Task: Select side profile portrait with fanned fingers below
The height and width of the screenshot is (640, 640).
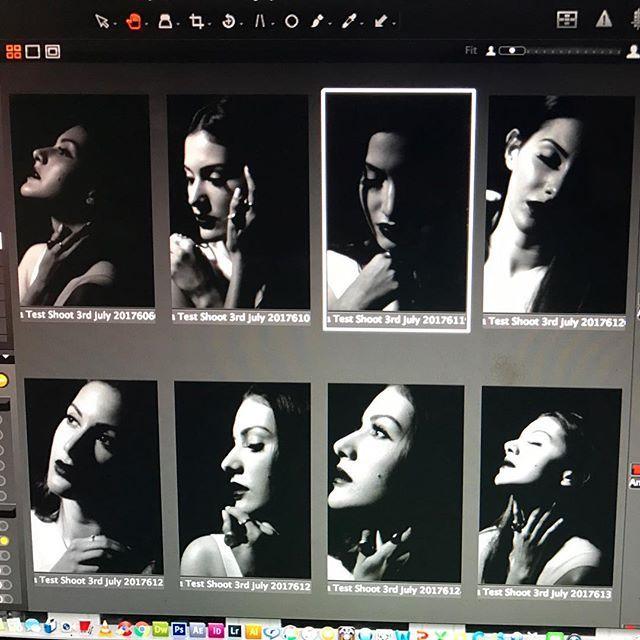Action: (x=395, y=483)
